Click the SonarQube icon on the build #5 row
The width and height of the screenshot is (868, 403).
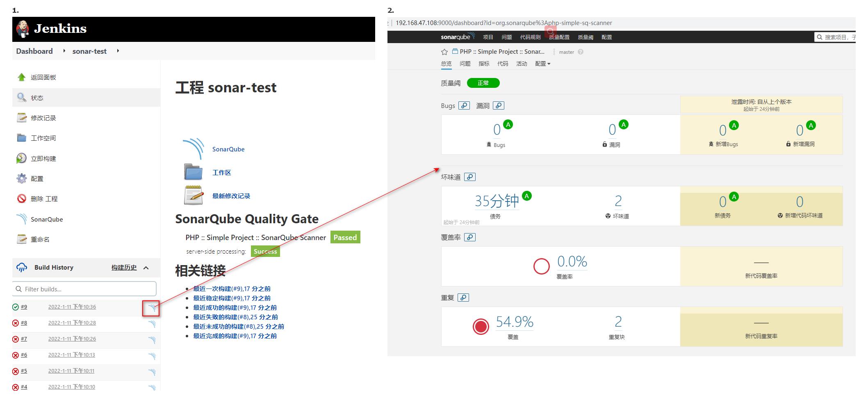tap(152, 372)
